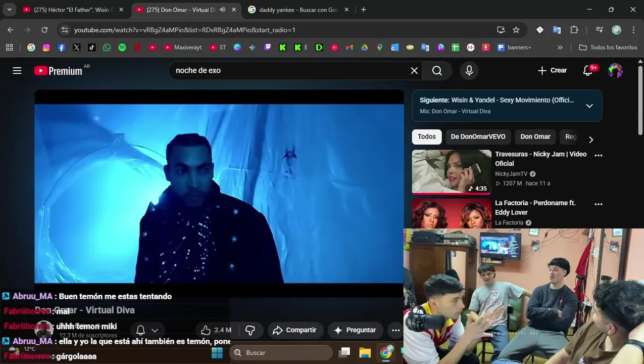The width and height of the screenshot is (644, 364).
Task: Open the Netflix bookmark
Action: (x=137, y=48)
